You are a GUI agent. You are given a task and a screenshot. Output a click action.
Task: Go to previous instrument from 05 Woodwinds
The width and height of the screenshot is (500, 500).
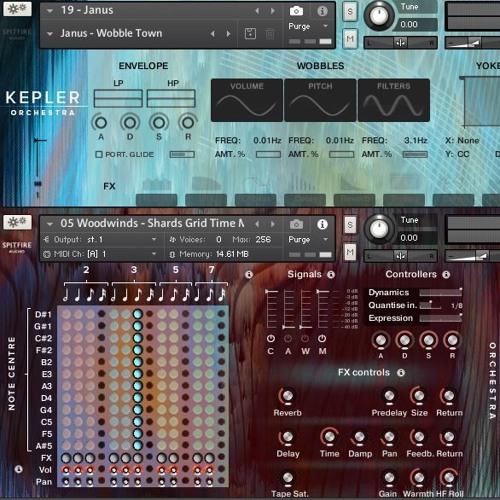[x=257, y=224]
